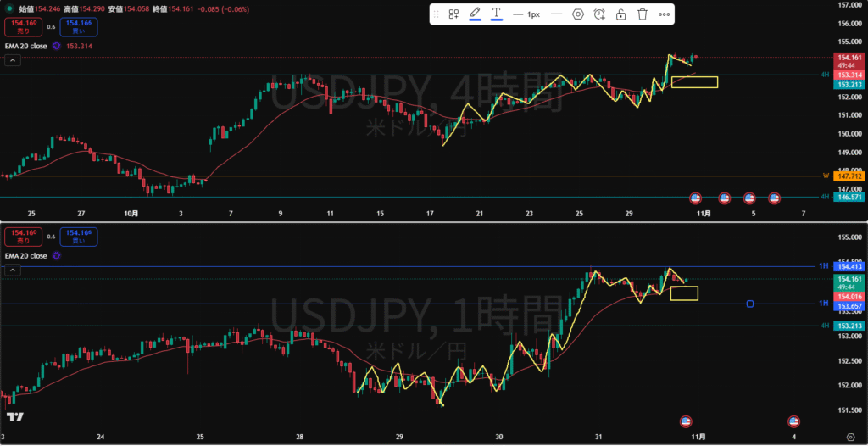
Task: Select the circle handle on the 1H horizontal line
Action: tap(751, 304)
